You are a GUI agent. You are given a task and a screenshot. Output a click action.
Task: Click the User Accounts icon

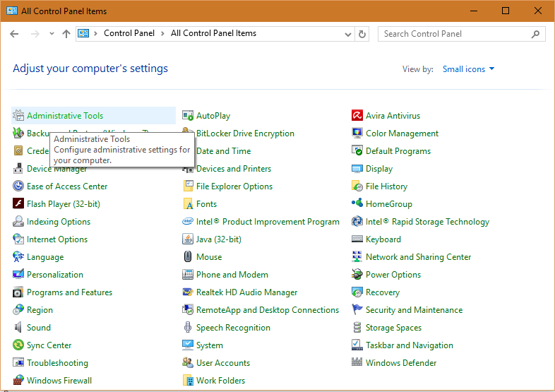(188, 362)
